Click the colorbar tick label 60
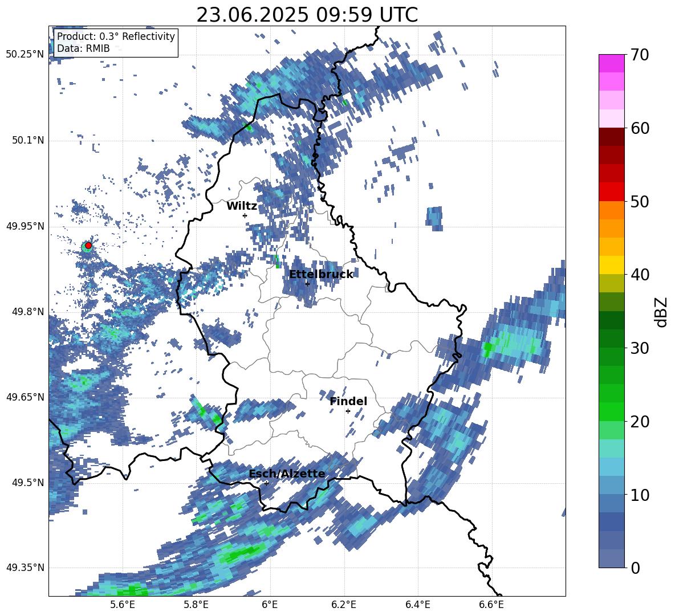The image size is (675, 616). [x=640, y=128]
